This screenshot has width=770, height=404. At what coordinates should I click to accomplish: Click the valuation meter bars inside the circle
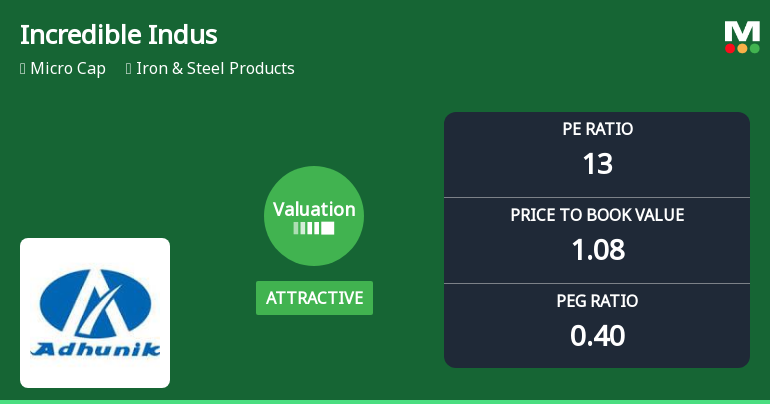coord(314,228)
